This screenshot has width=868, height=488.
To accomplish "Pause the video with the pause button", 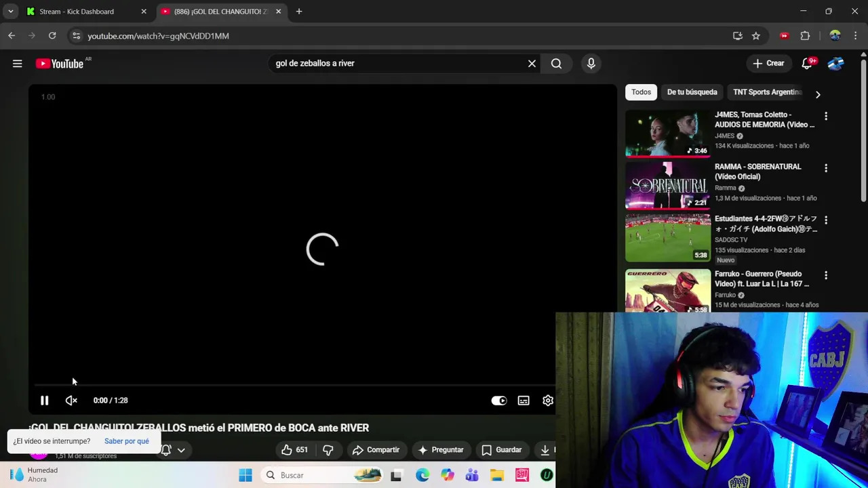I will coord(44,401).
